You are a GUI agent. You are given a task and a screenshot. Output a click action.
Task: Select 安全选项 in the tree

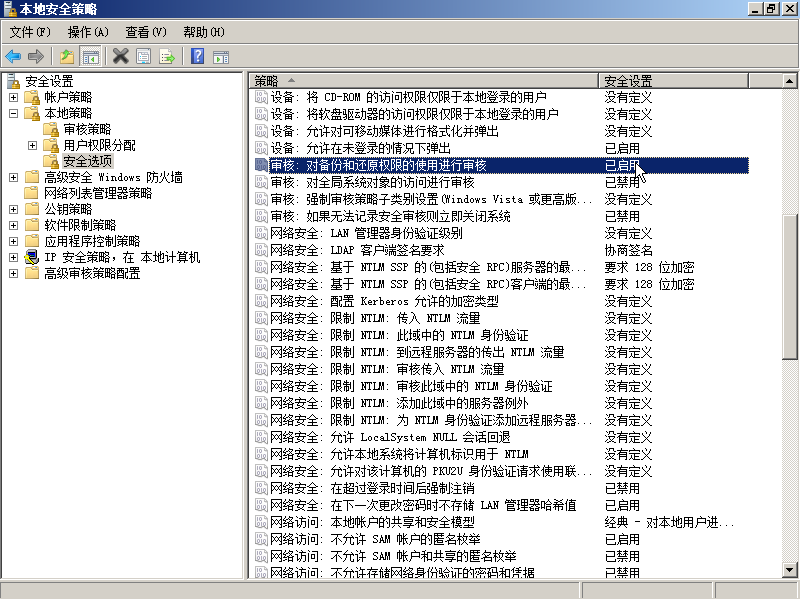pyautogui.click(x=87, y=161)
